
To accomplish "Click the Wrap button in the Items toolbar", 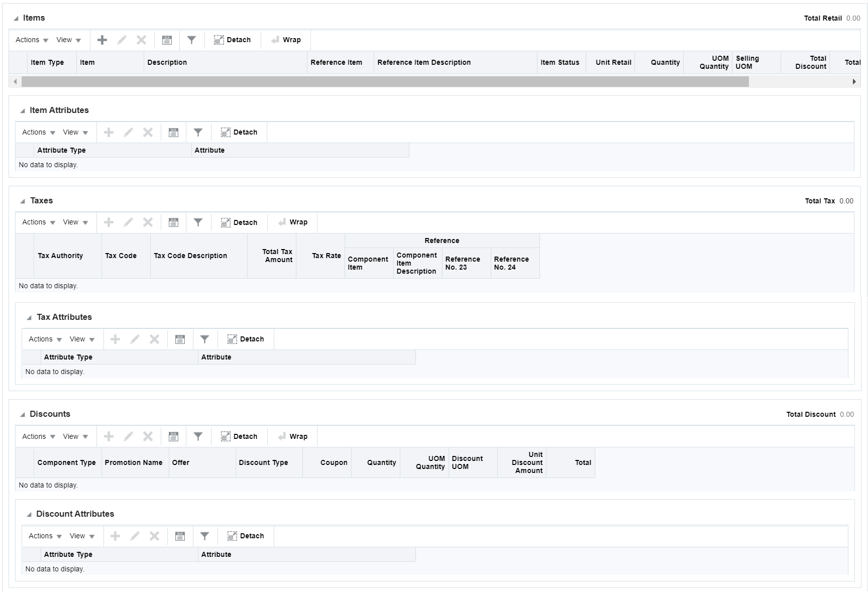I will click(x=286, y=40).
